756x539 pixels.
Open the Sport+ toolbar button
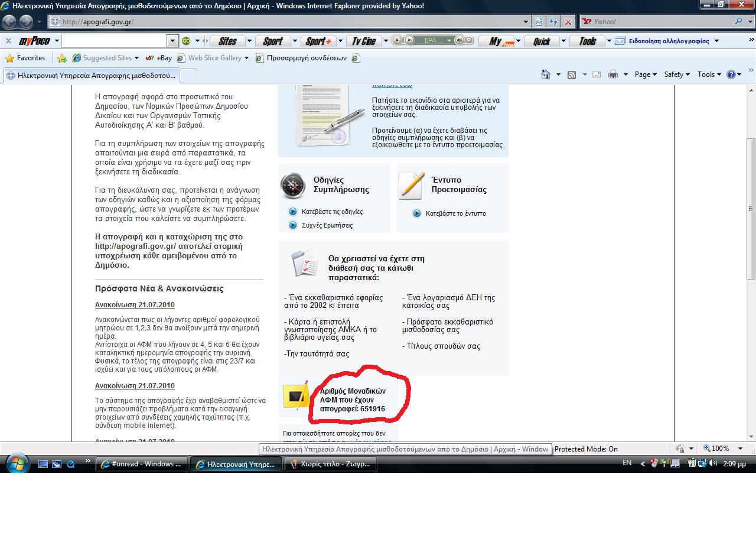pos(318,41)
